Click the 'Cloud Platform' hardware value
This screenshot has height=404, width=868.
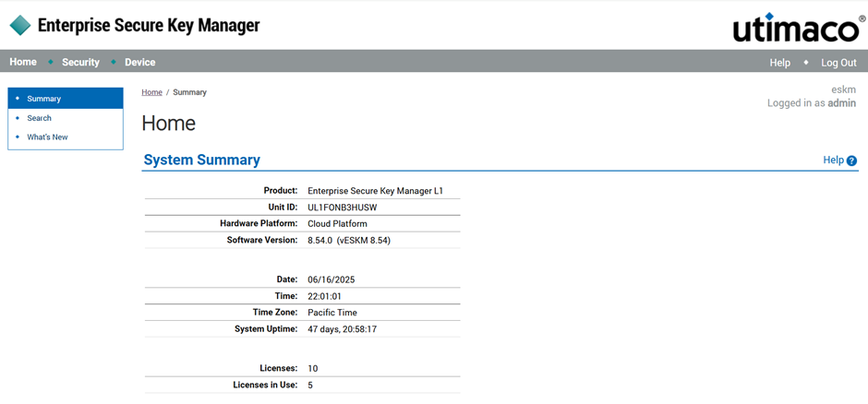pos(337,224)
